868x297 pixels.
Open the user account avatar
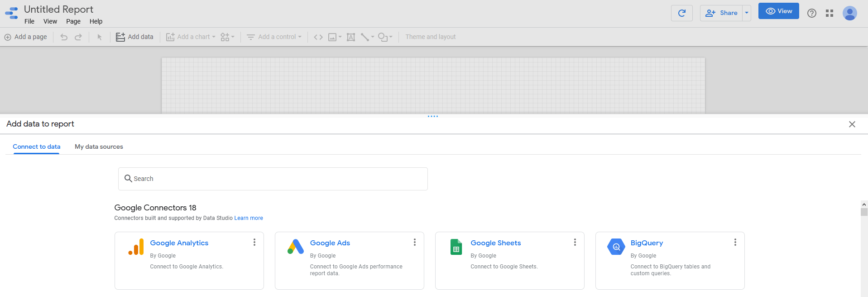tap(850, 13)
